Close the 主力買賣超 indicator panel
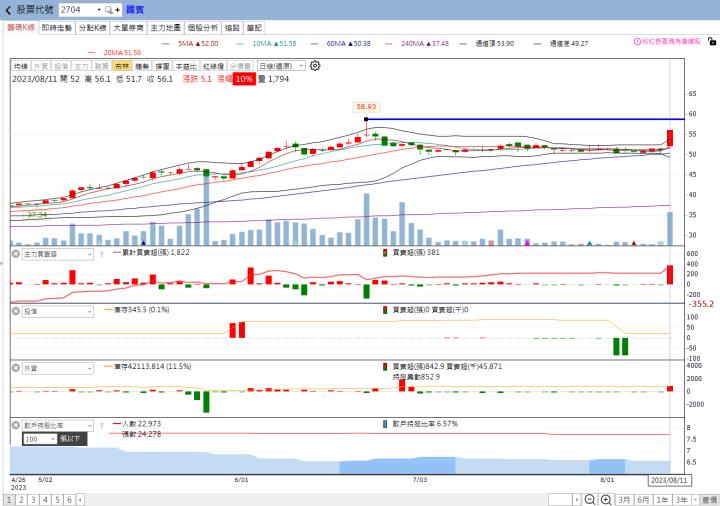Image resolution: width=720 pixels, height=506 pixels. [x=16, y=253]
